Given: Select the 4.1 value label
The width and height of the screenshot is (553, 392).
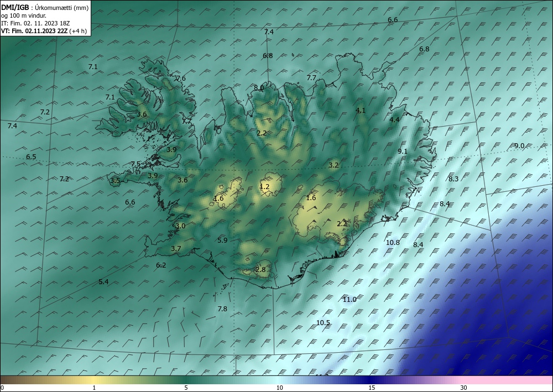Looking at the screenshot, I should click(361, 111).
